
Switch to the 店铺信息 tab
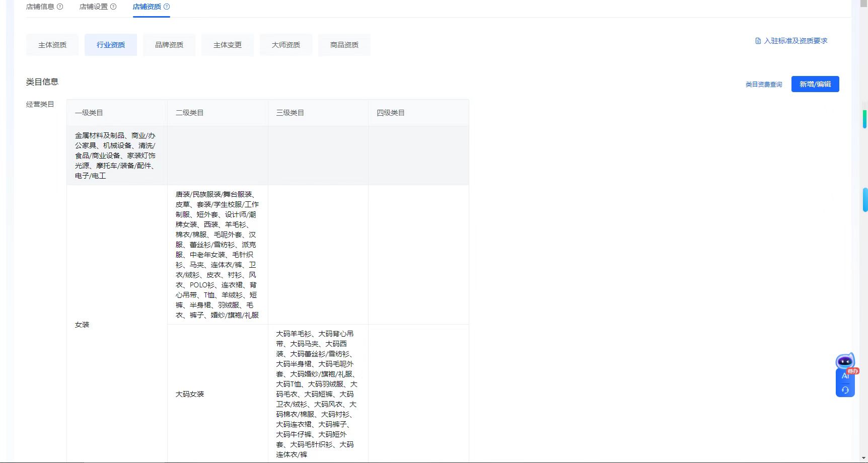pyautogui.click(x=40, y=7)
